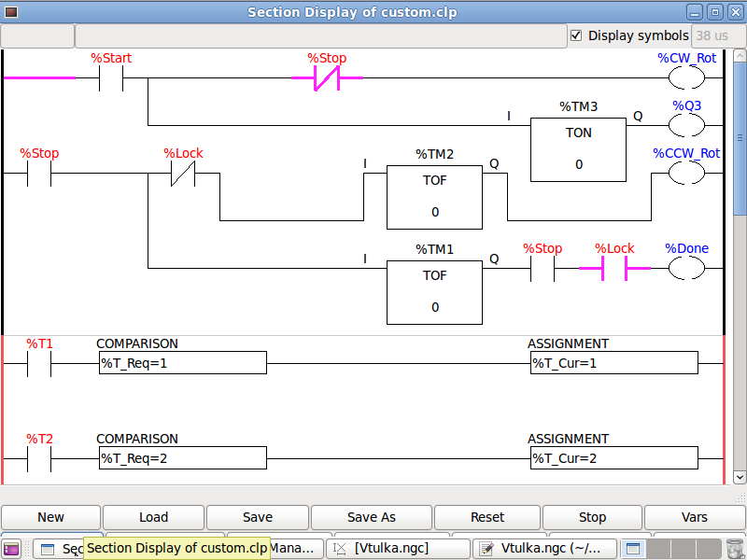Select the %CW_Rot output coil
Screen dimensions: 747x560
[x=686, y=78]
